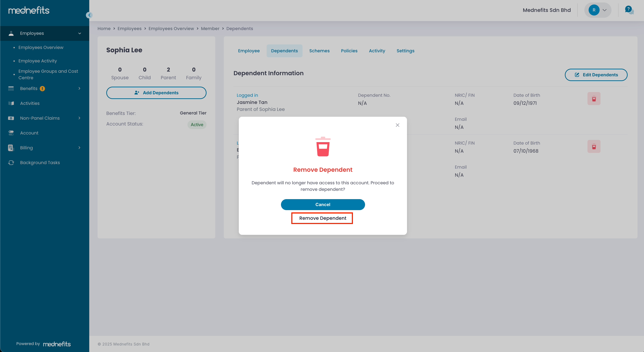Viewport: 644px width, 352px height.
Task: Close the Remove Dependent dialog
Action: click(397, 125)
